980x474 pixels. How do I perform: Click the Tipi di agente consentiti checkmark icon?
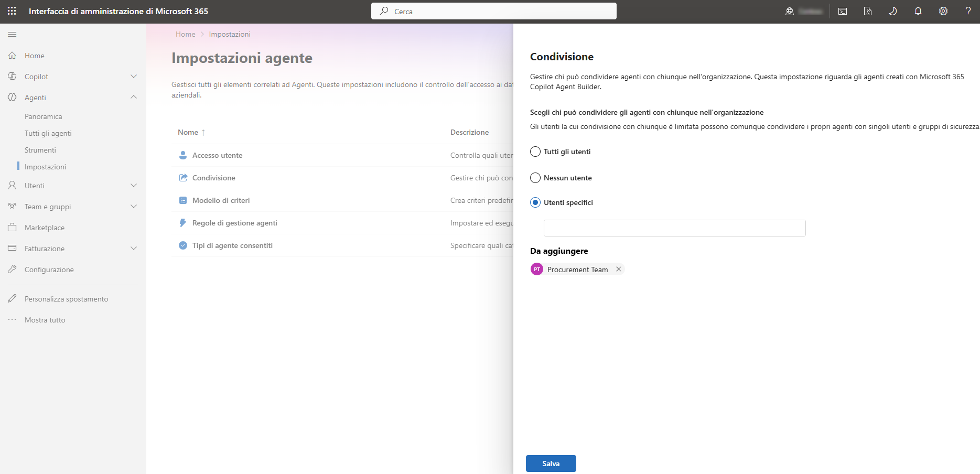coord(183,245)
